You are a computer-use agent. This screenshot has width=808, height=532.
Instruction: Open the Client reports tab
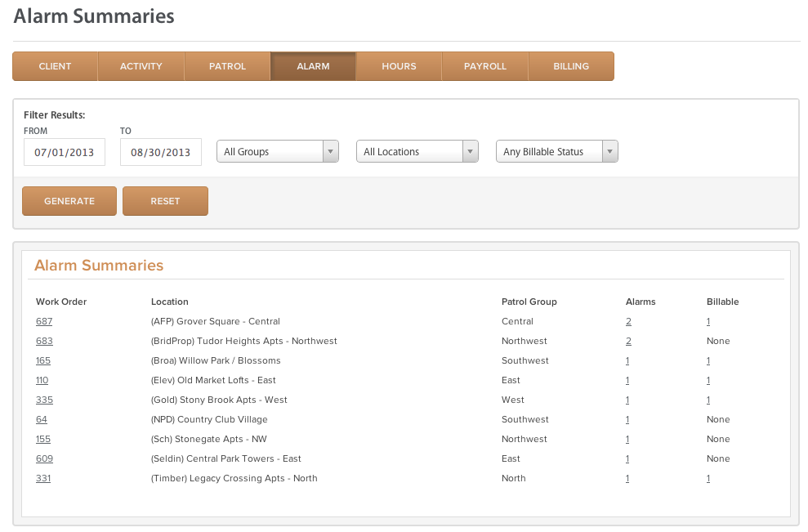pos(55,66)
